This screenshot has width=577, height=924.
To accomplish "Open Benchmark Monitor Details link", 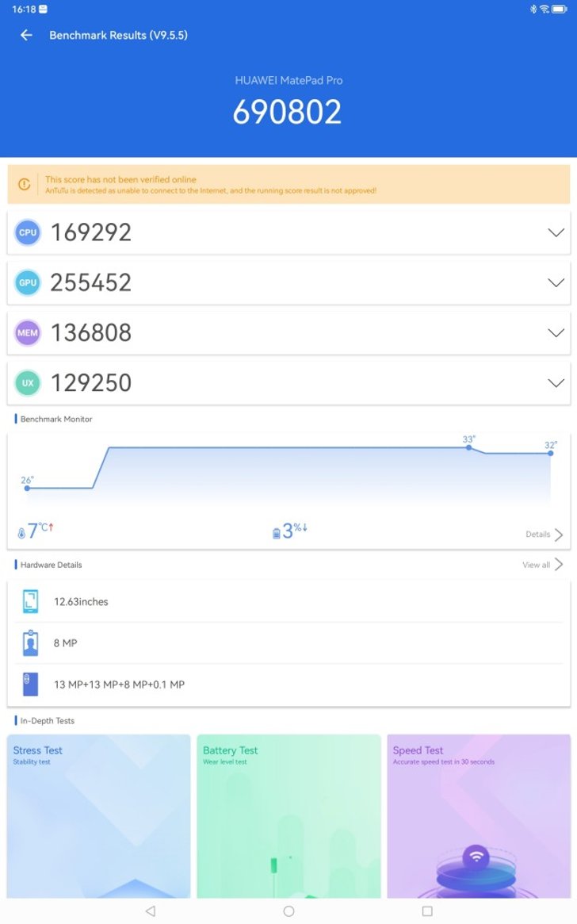I will [x=537, y=535].
